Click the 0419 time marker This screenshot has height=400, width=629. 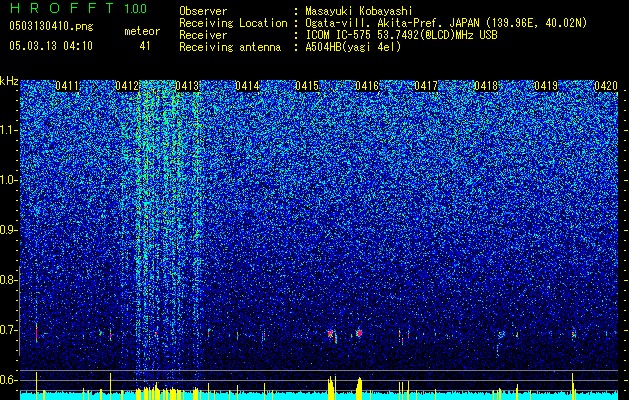[546, 86]
